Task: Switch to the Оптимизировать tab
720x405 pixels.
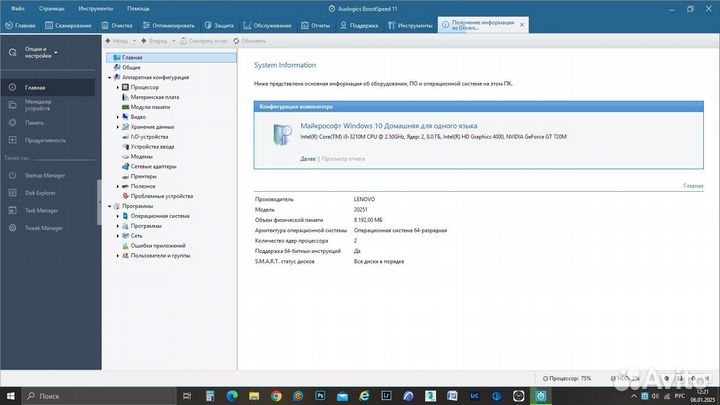Action: 169,25
